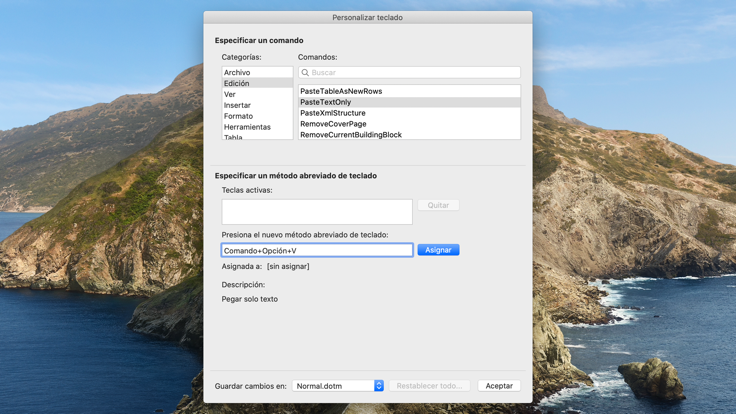The width and height of the screenshot is (736, 414).
Task: Click the Restablecer todo button
Action: 429,386
